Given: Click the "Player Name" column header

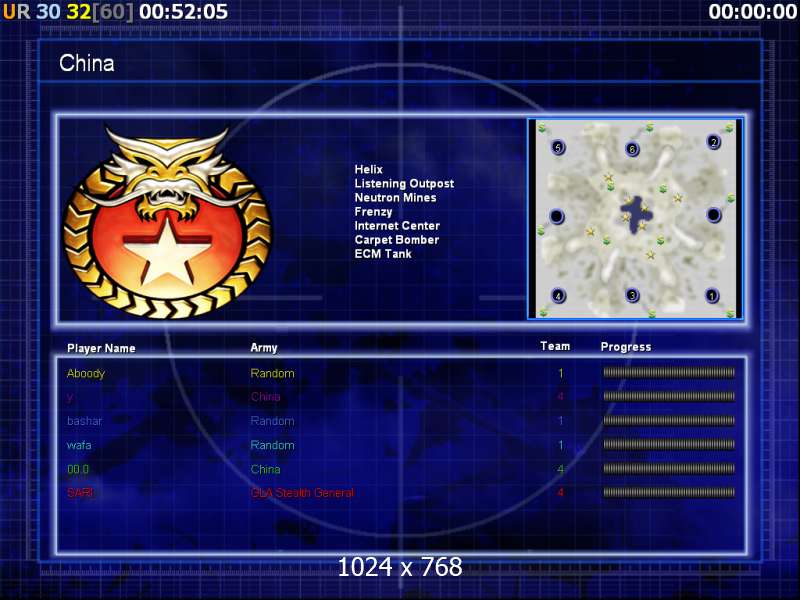Looking at the screenshot, I should pyautogui.click(x=101, y=348).
